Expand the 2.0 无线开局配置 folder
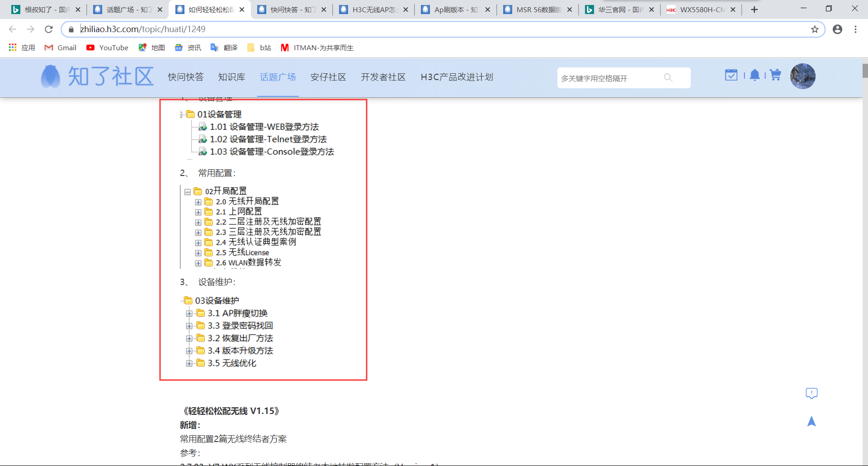 [x=198, y=202]
